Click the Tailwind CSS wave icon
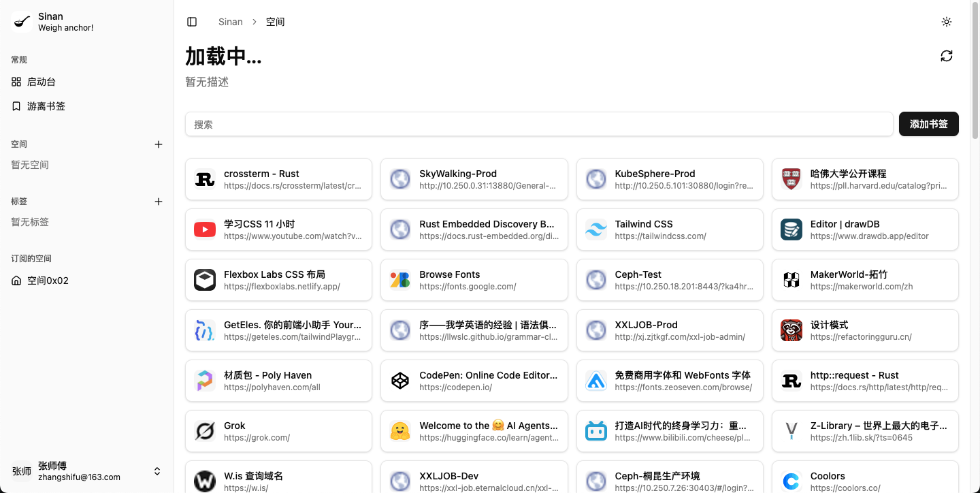 pyautogui.click(x=596, y=229)
